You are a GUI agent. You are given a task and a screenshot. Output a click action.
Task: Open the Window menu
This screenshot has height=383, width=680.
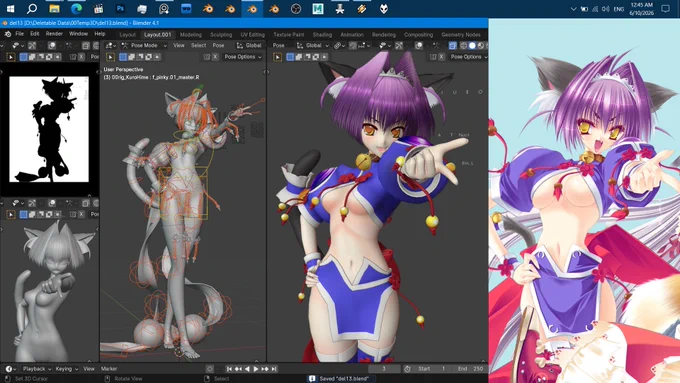pyautogui.click(x=78, y=34)
